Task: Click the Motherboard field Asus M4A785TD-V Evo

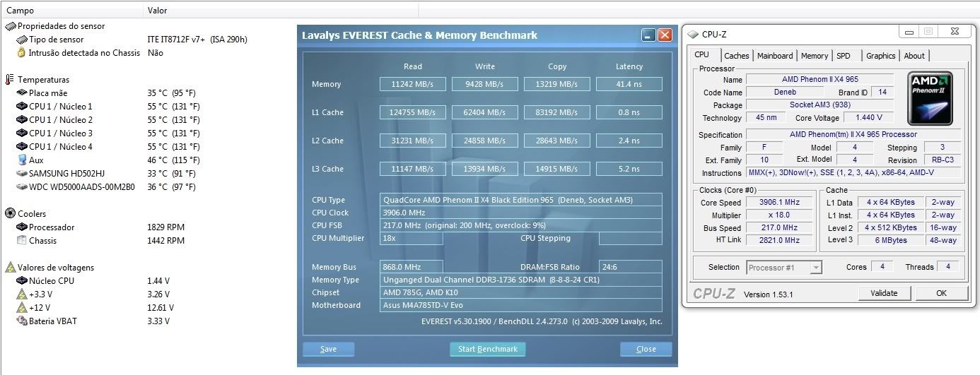Action: point(521,305)
